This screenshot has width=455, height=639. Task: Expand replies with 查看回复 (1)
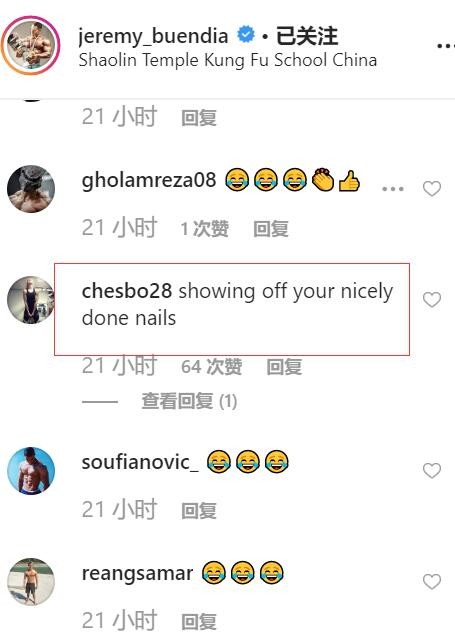189,401
